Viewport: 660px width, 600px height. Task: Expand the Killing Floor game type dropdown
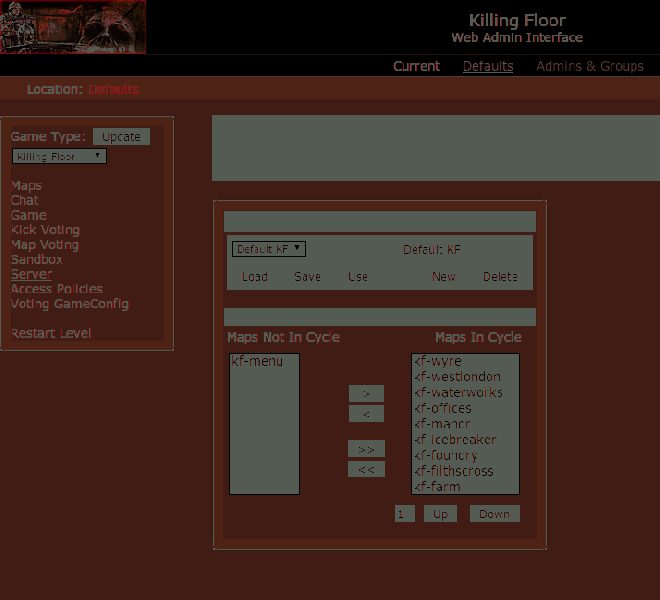coord(59,156)
